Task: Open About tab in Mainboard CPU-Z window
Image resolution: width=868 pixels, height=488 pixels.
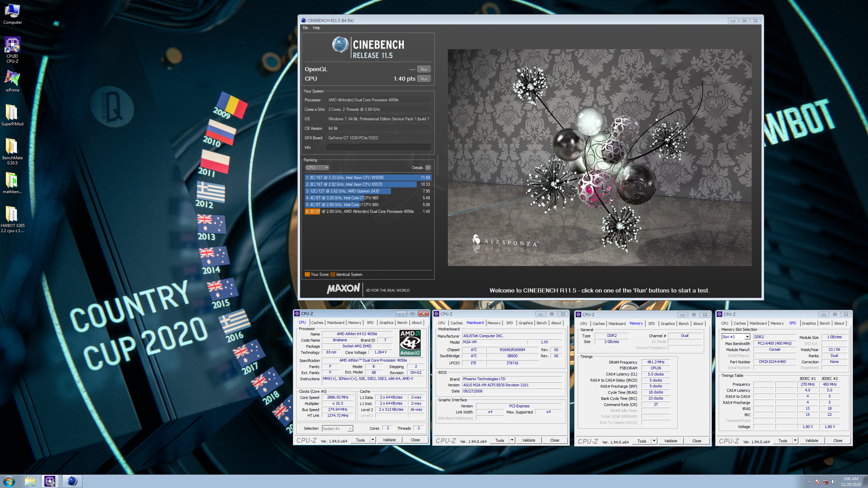Action: tap(556, 323)
